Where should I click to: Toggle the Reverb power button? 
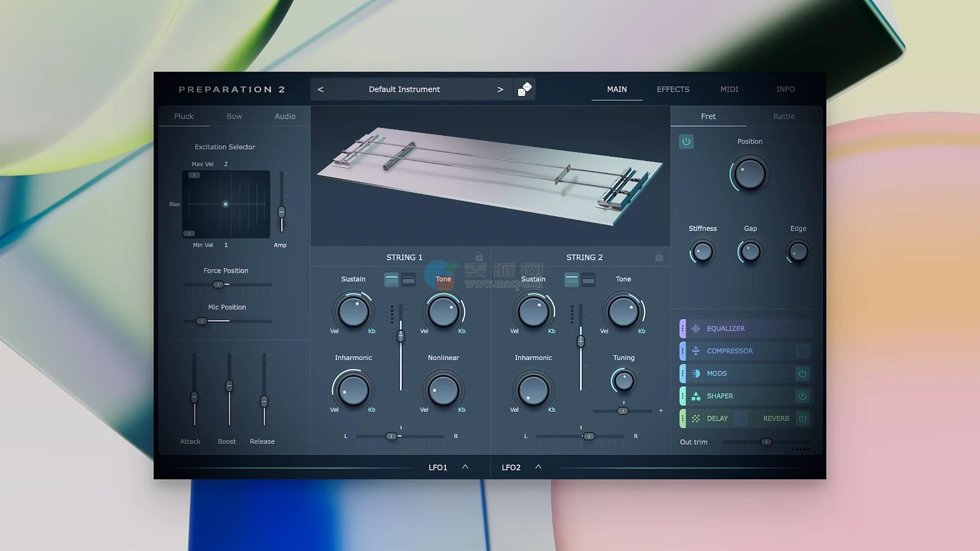click(x=802, y=418)
